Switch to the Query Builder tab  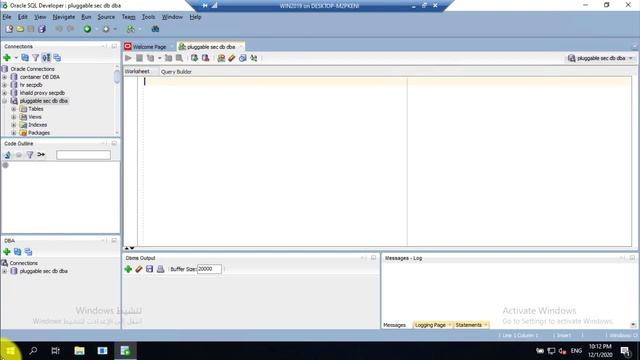[176, 71]
